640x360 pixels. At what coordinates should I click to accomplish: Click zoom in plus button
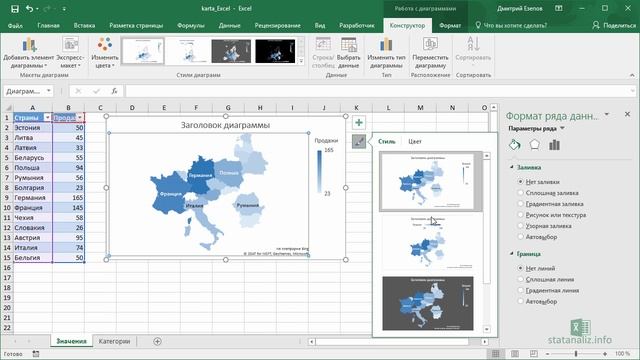pos(605,354)
